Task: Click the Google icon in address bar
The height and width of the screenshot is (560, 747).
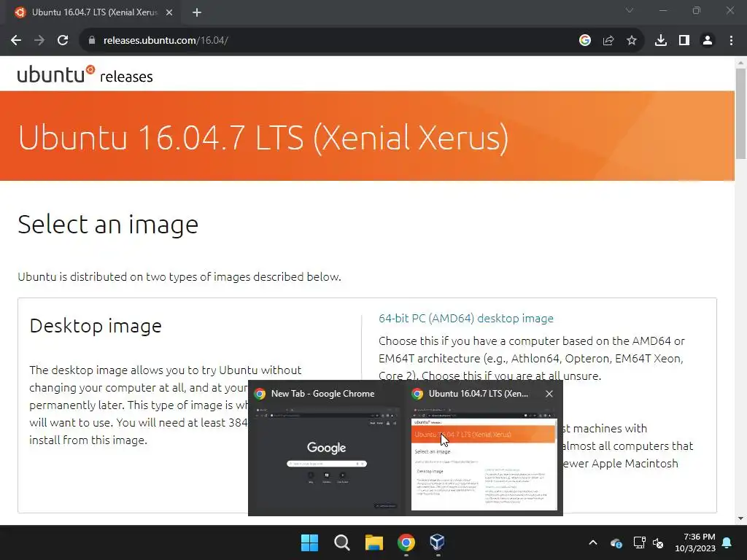Action: 585,41
